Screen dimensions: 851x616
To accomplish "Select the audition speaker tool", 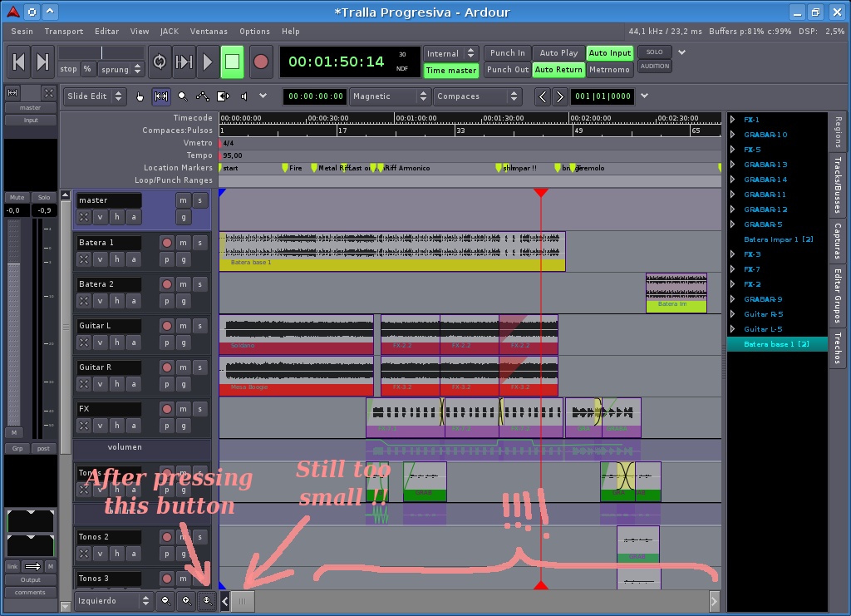I will pyautogui.click(x=243, y=96).
